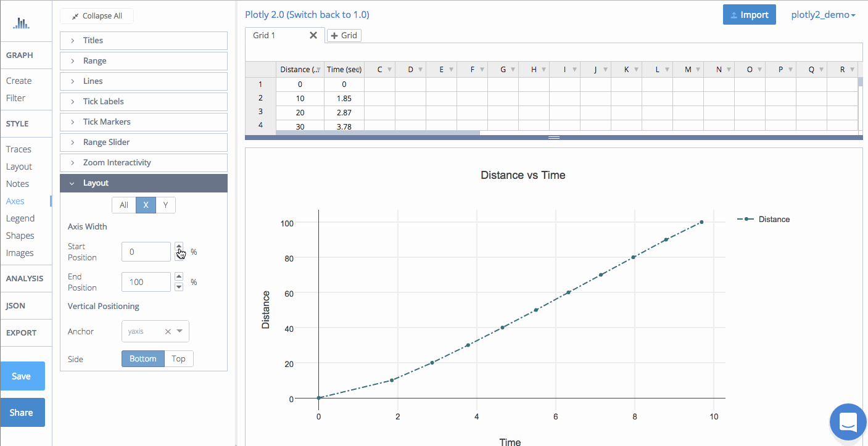
Task: Click the Start Position input field
Action: (146, 252)
